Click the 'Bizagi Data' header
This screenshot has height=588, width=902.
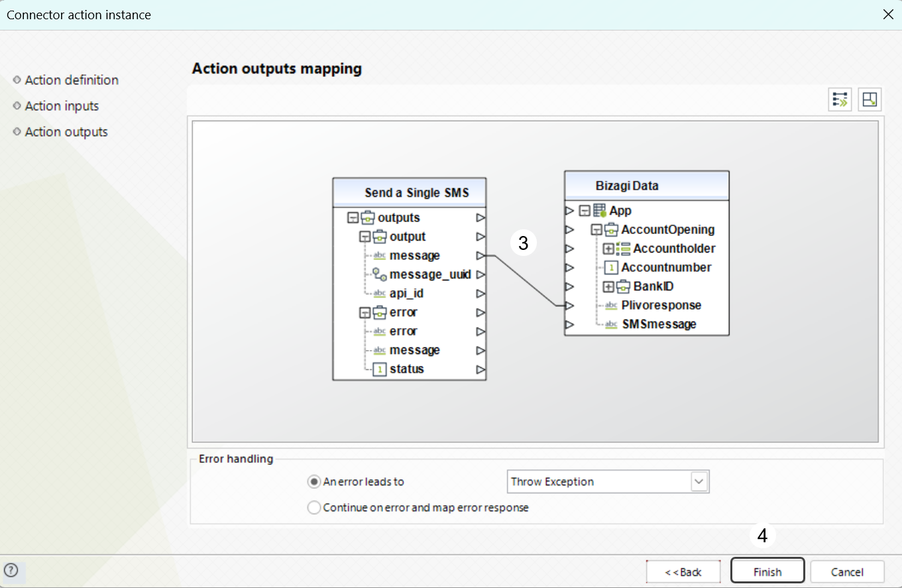point(646,186)
